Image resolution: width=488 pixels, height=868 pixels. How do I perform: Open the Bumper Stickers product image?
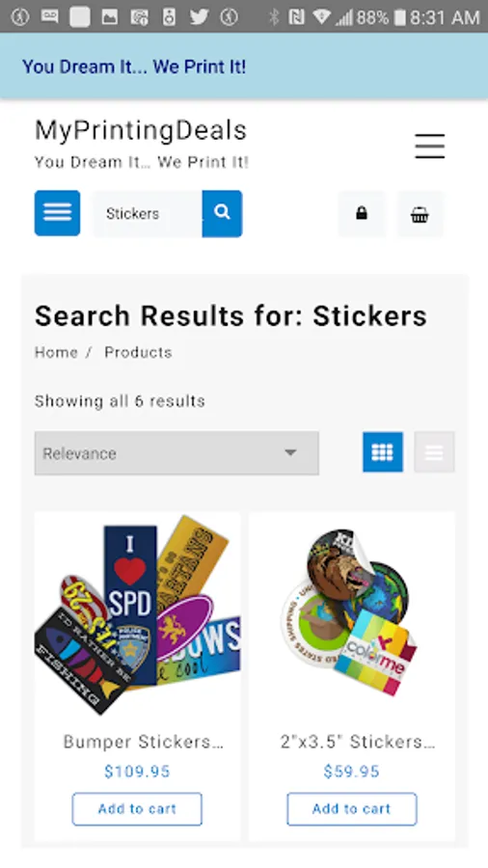click(137, 614)
